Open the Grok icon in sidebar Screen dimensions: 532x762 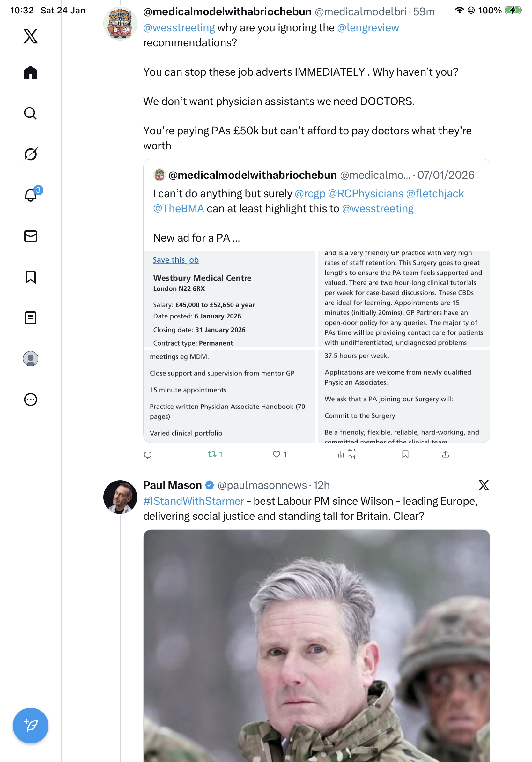[31, 154]
